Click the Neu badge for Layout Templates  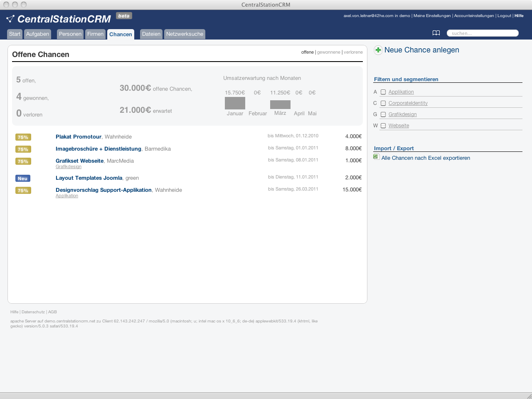[22, 178]
